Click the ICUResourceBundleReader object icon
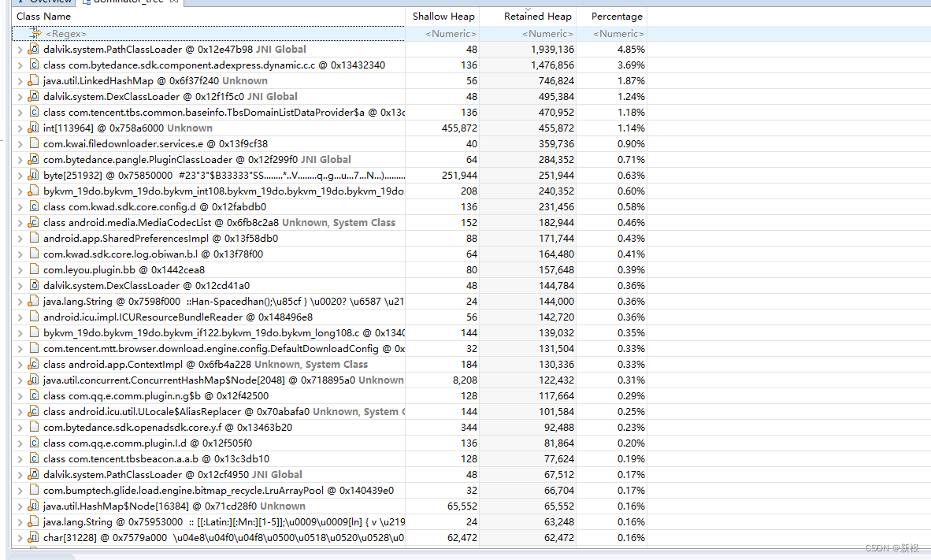The image size is (931, 560). [34, 317]
